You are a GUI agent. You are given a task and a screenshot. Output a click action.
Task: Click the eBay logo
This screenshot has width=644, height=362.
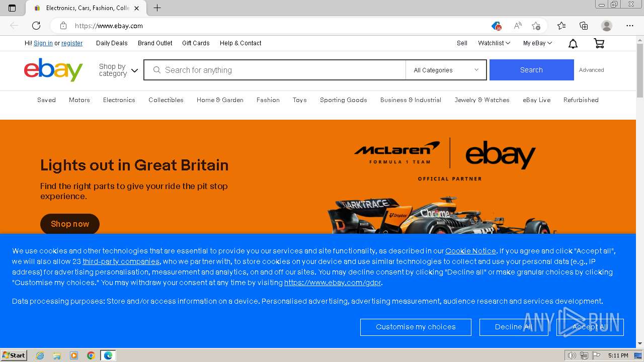point(53,70)
